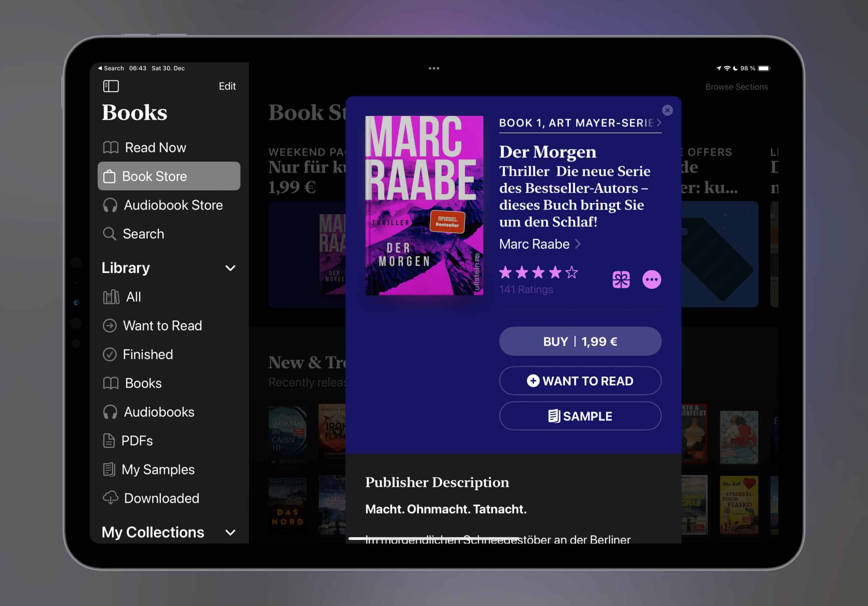
Task: Open Das Nord book cover
Action: [287, 506]
